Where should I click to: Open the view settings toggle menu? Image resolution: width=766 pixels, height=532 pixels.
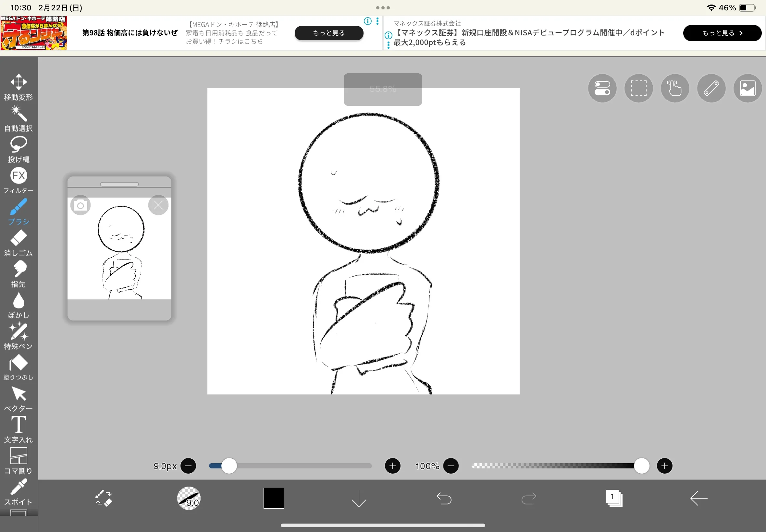pyautogui.click(x=602, y=88)
